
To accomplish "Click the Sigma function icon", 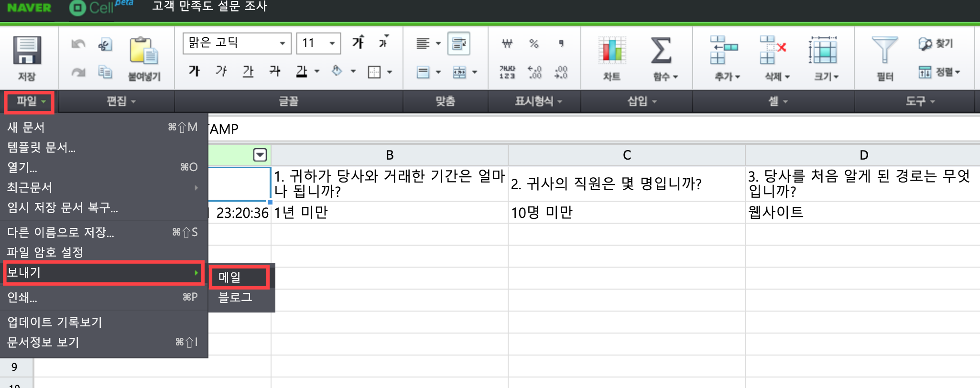I will [661, 51].
